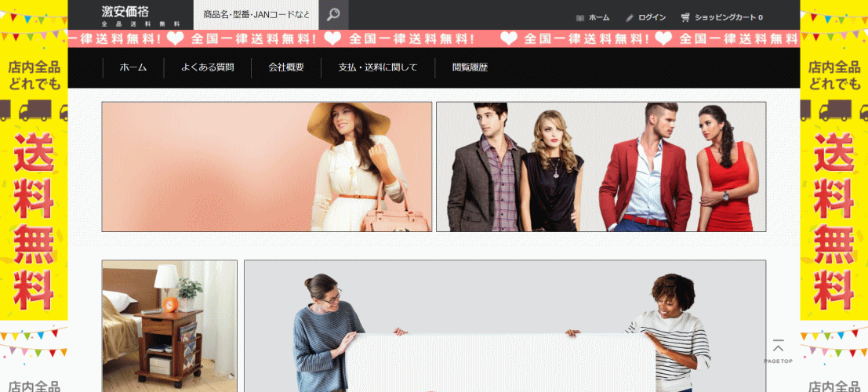Image resolution: width=868 pixels, height=392 pixels.
Task: Click the banner with two women holding a board
Action: (x=504, y=325)
